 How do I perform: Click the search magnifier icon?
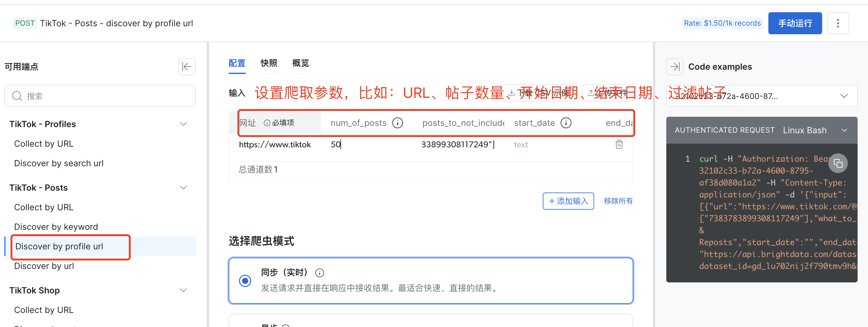point(17,96)
